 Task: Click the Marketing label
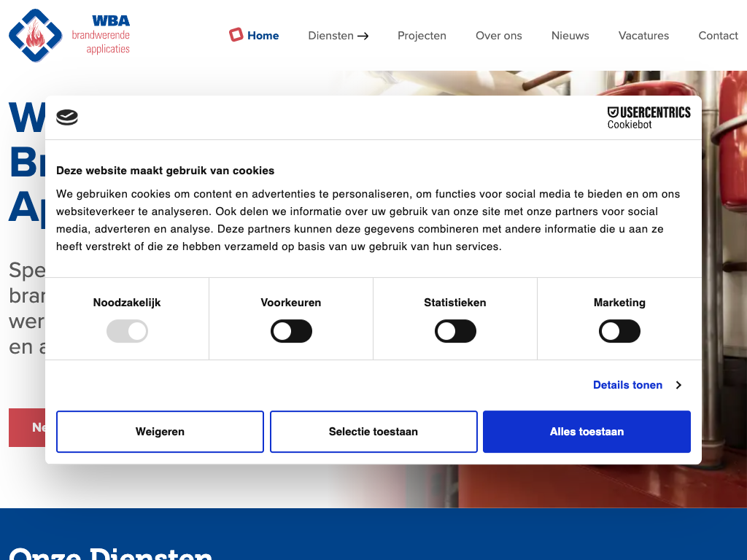(x=619, y=303)
